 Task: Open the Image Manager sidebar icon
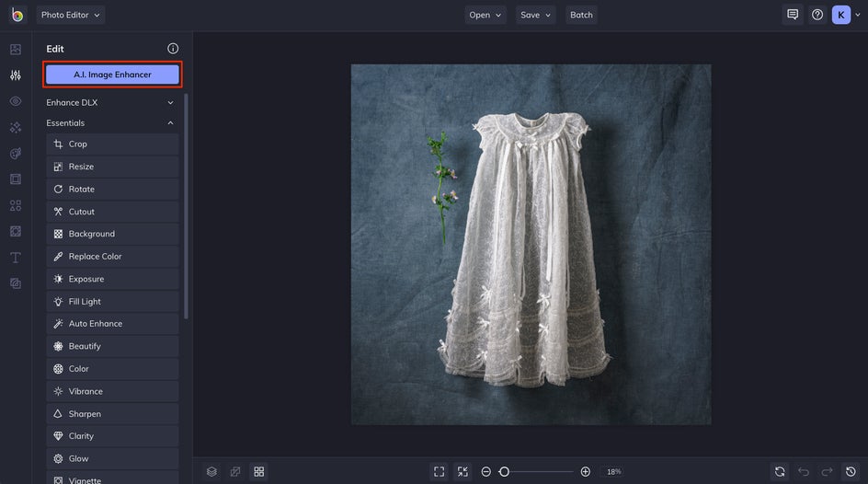[16, 50]
